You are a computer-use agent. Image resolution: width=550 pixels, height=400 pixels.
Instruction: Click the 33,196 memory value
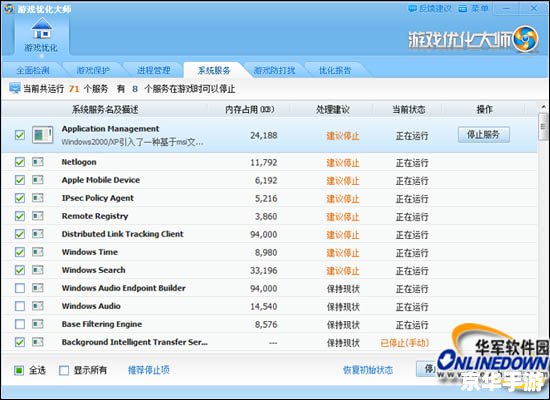(x=264, y=271)
